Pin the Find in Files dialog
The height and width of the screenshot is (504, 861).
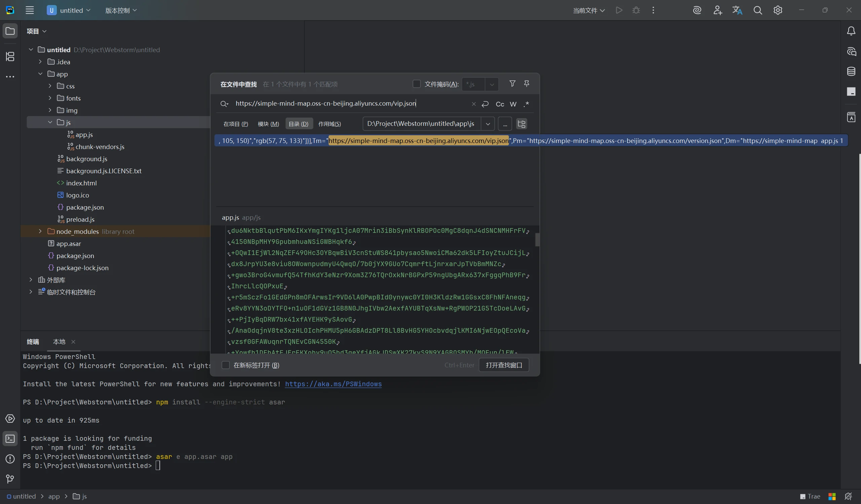(526, 84)
